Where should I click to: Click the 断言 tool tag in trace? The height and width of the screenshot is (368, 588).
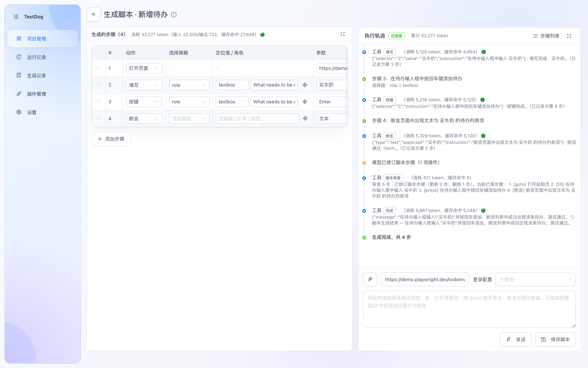click(x=390, y=136)
